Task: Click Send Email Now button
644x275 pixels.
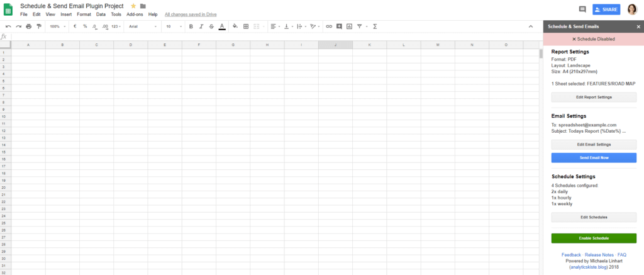Action: pyautogui.click(x=594, y=158)
